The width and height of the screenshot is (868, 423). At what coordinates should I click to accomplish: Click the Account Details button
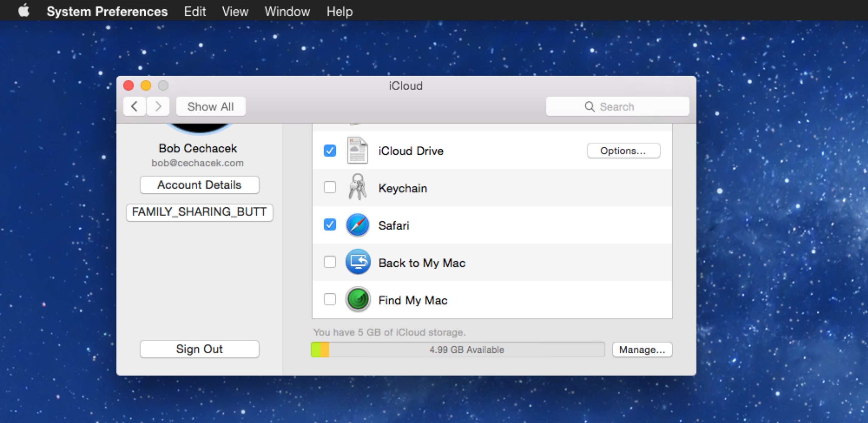click(199, 185)
